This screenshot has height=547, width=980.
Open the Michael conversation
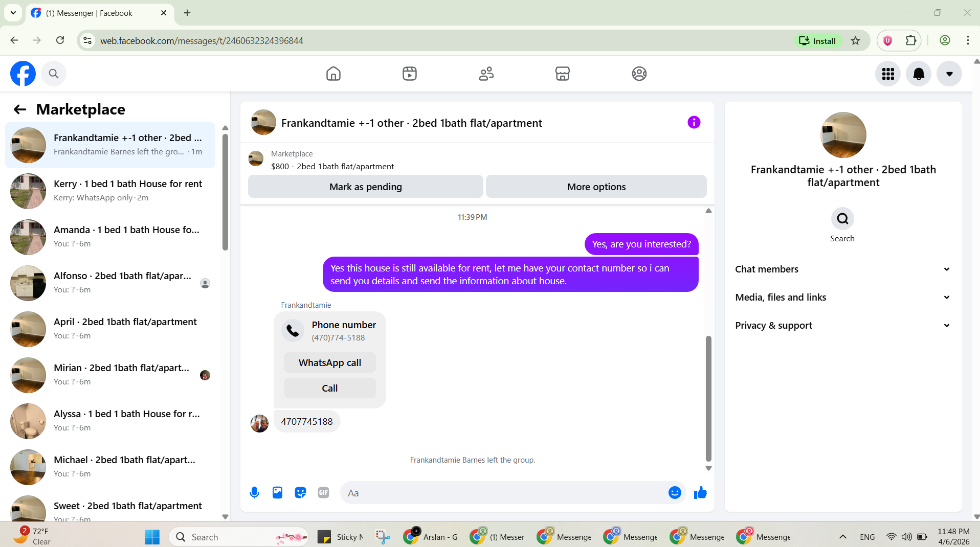[x=110, y=467]
